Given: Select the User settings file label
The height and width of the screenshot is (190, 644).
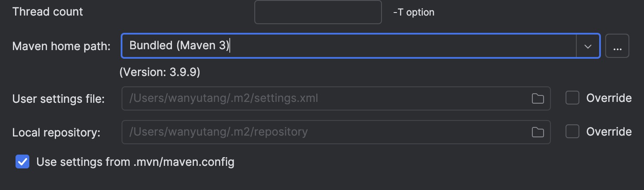Looking at the screenshot, I should (x=59, y=99).
